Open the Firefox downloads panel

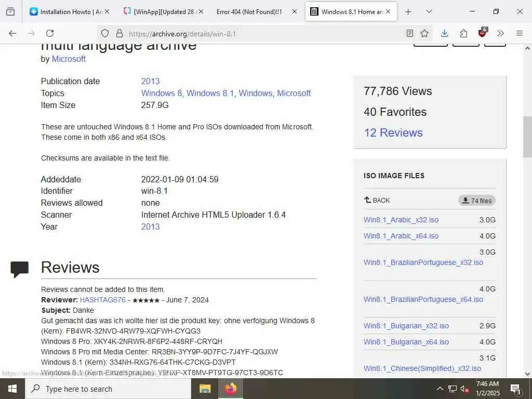pyautogui.click(x=445, y=33)
